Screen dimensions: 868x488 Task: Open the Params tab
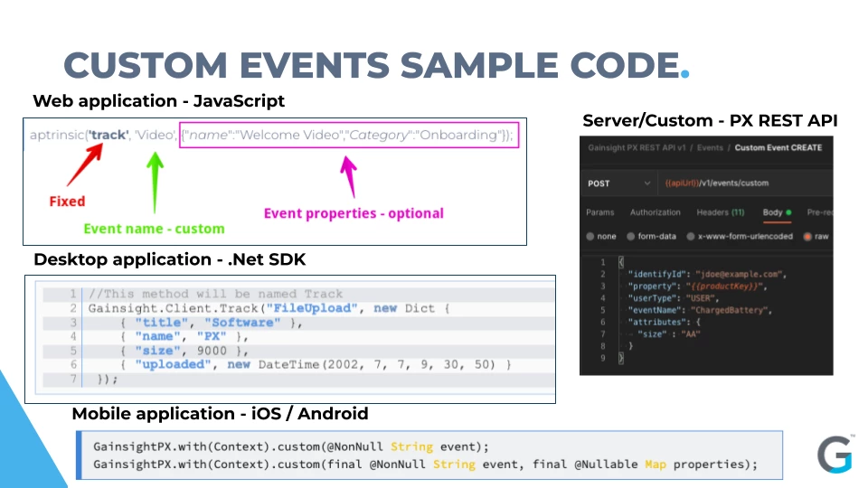click(x=600, y=212)
